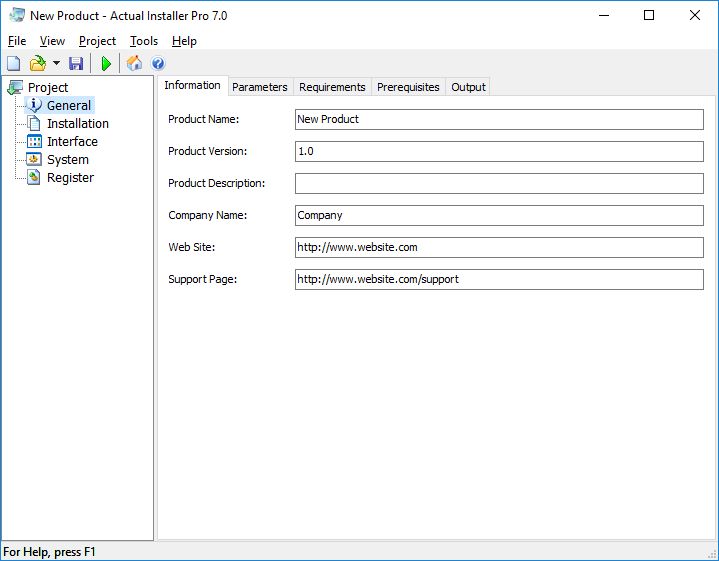Viewport: 719px width, 561px height.
Task: Click the Installation page icon in tree
Action: click(x=34, y=123)
